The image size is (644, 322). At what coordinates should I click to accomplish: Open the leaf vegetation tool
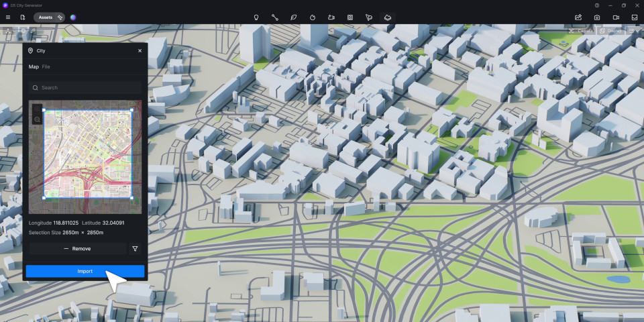click(x=294, y=17)
